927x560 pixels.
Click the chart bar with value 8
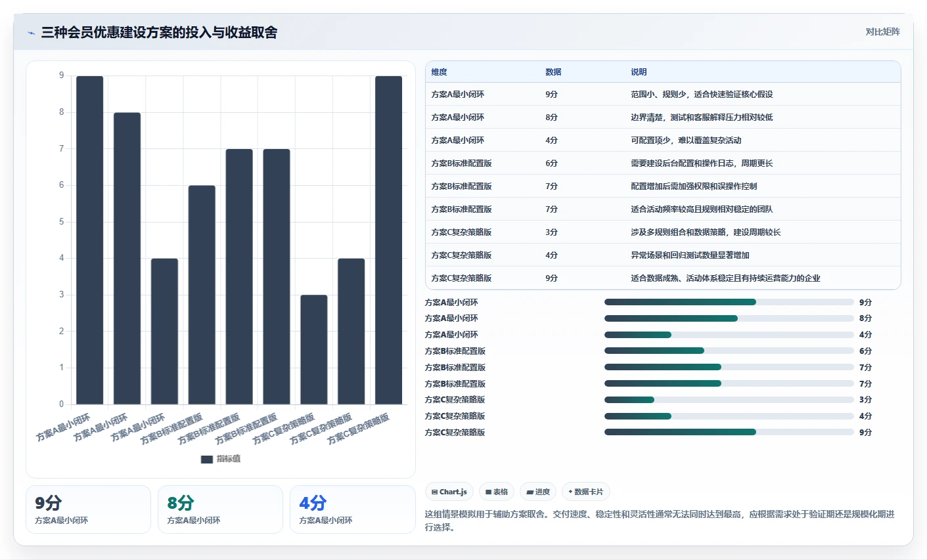click(x=127, y=259)
